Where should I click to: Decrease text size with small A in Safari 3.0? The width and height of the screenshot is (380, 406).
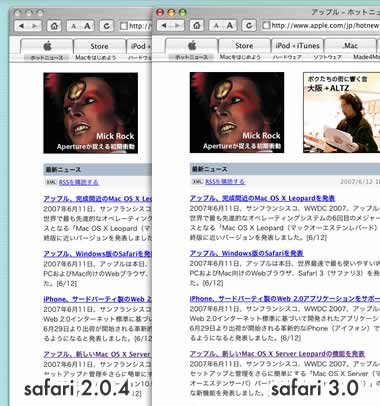(216, 25)
